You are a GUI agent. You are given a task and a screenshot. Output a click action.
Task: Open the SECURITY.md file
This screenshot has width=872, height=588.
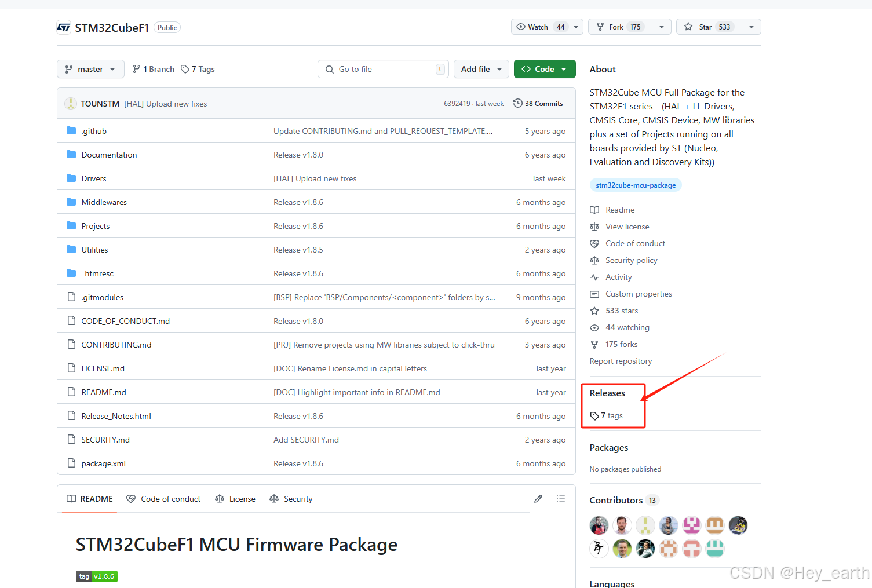[105, 440]
